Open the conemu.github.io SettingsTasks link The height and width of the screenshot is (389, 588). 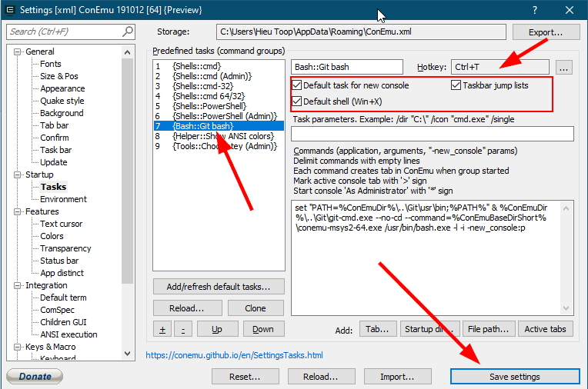(x=234, y=356)
